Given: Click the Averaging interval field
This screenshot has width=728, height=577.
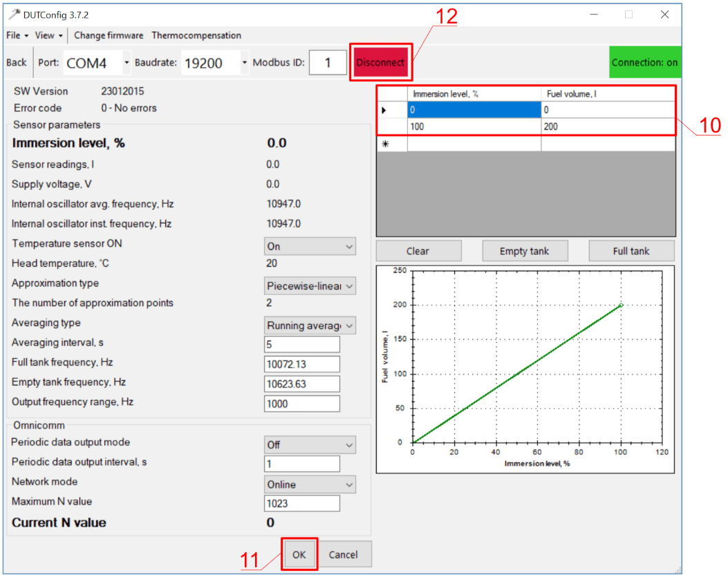Looking at the screenshot, I should pos(301,344).
